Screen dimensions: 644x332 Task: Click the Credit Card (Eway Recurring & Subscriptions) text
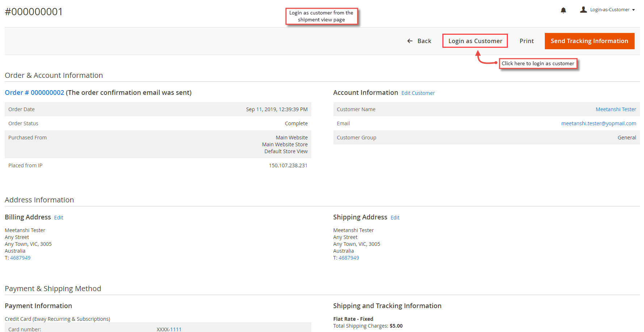tap(57, 319)
